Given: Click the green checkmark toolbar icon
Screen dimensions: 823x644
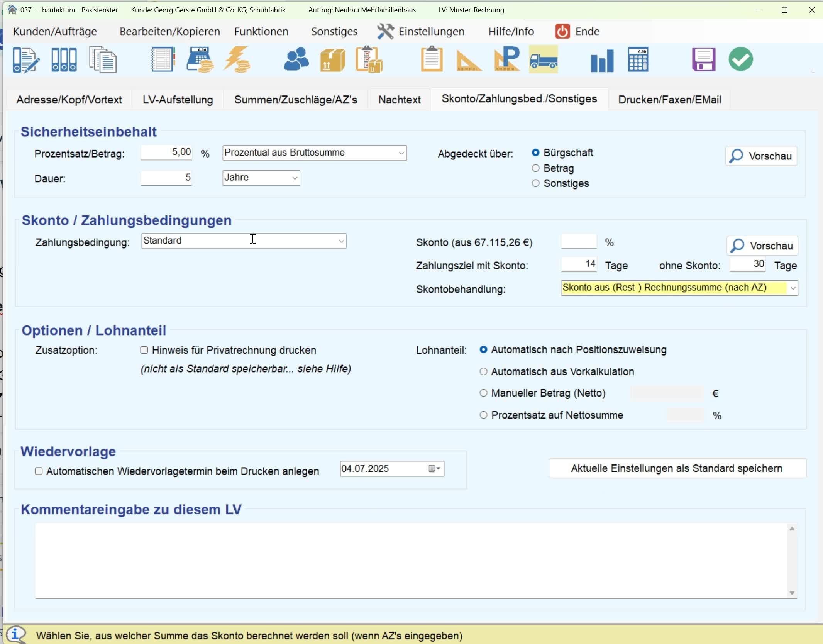Looking at the screenshot, I should pos(740,59).
